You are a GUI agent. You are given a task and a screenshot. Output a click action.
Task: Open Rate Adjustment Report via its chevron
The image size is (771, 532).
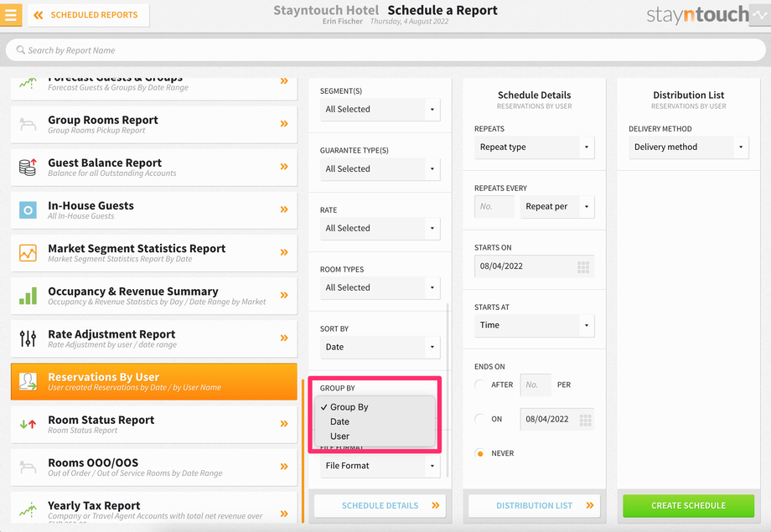(284, 338)
